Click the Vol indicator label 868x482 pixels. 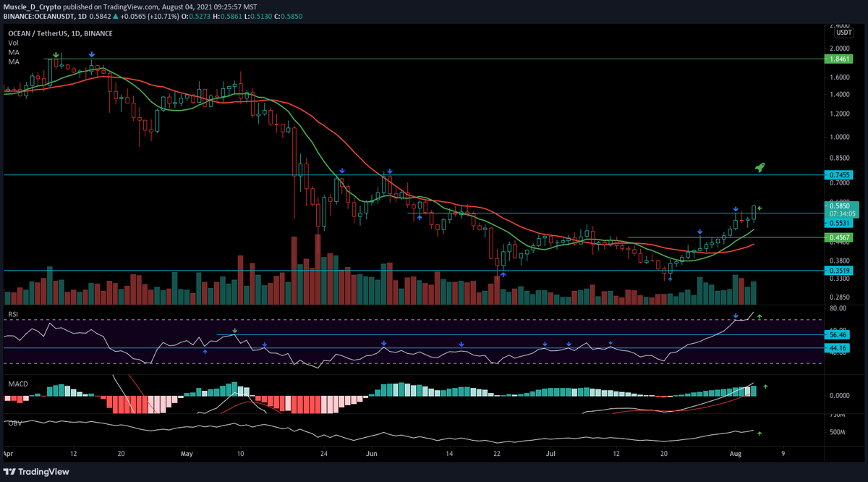coord(12,43)
